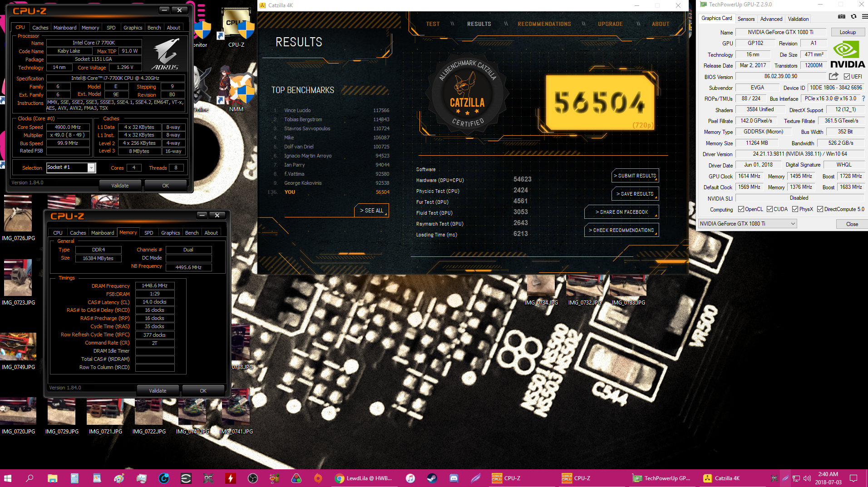The image size is (868, 487).
Task: Click SUBMIT RESULTS in Catzilla
Action: [635, 176]
